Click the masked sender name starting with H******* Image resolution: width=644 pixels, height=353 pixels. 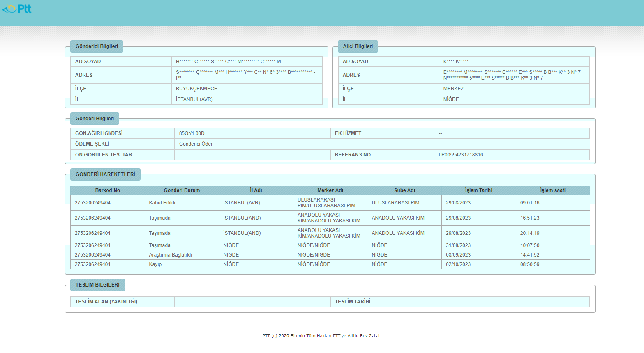(x=229, y=62)
